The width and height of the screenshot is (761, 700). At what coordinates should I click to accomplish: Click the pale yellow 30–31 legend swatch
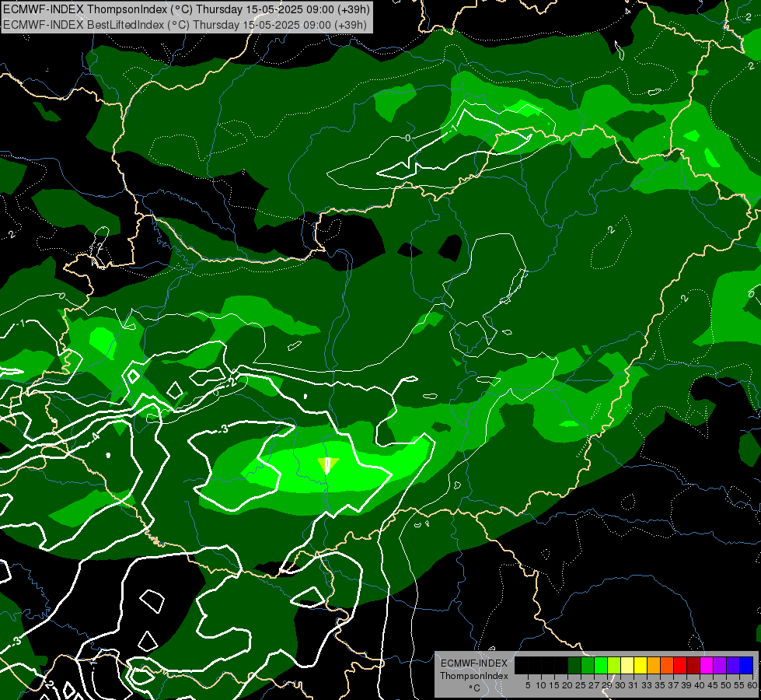point(627,665)
